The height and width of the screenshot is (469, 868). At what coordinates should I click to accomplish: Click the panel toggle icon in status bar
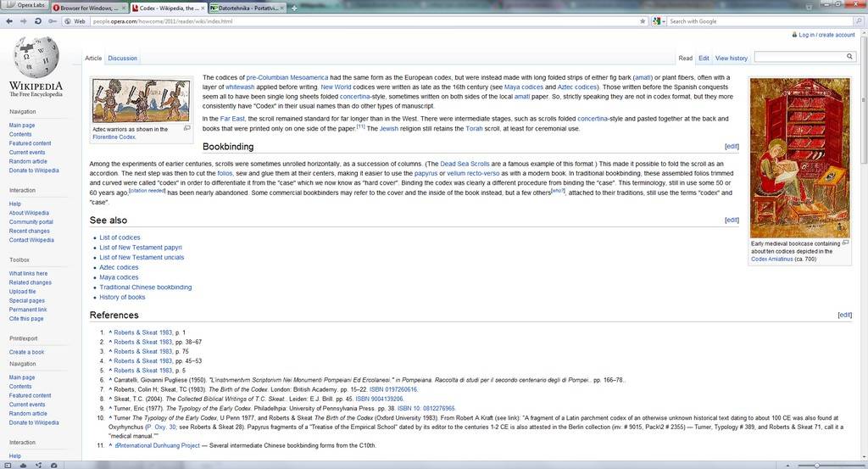[7, 464]
